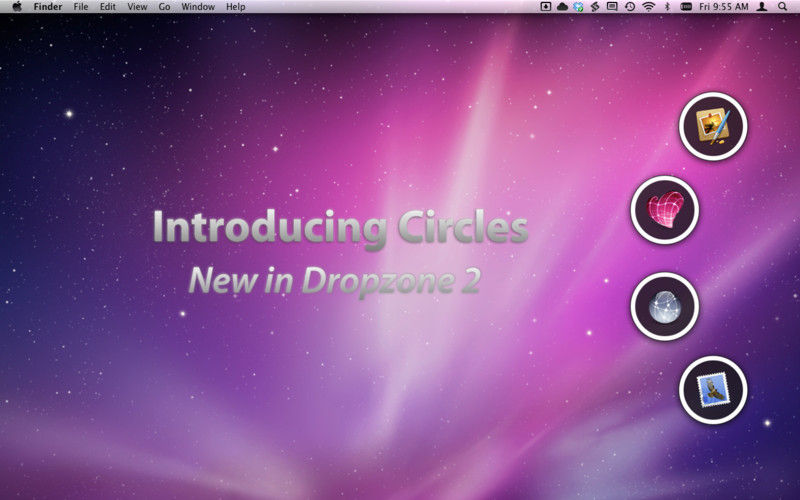Screen dimensions: 800x500
Task: Open the Edit menu
Action: pos(108,7)
